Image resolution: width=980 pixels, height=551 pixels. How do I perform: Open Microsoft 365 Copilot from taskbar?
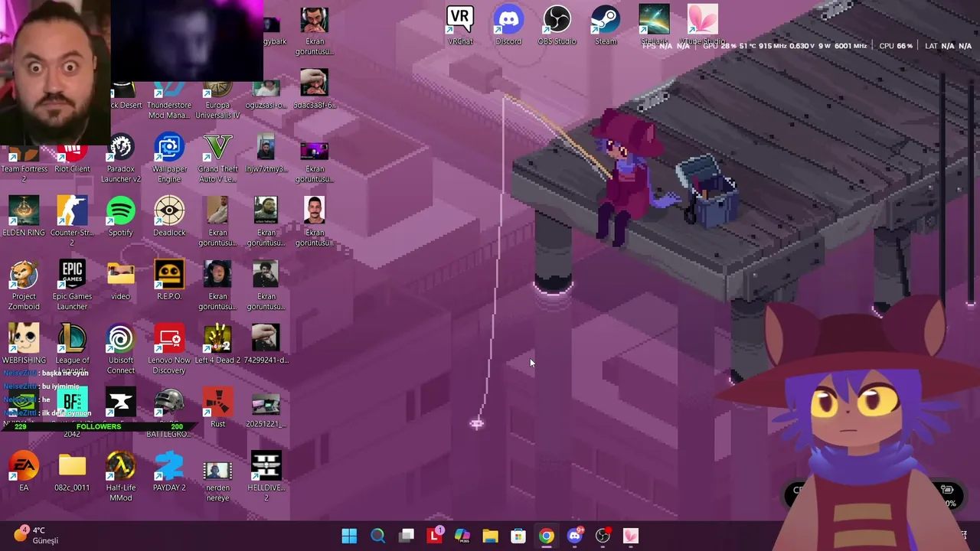pyautogui.click(x=462, y=536)
